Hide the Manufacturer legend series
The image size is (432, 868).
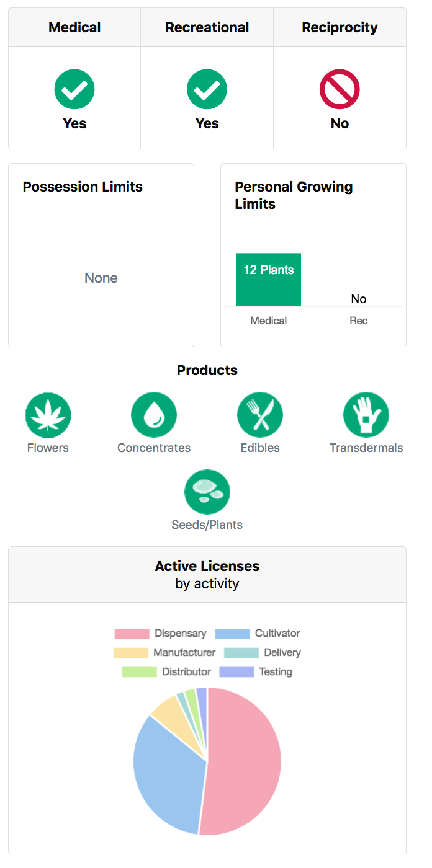pos(164,653)
